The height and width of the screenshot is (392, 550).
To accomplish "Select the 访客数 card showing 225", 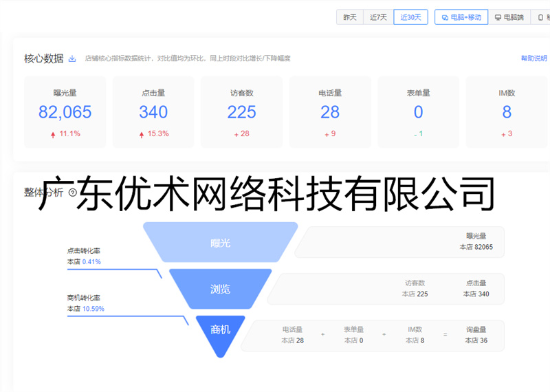I will tap(242, 112).
